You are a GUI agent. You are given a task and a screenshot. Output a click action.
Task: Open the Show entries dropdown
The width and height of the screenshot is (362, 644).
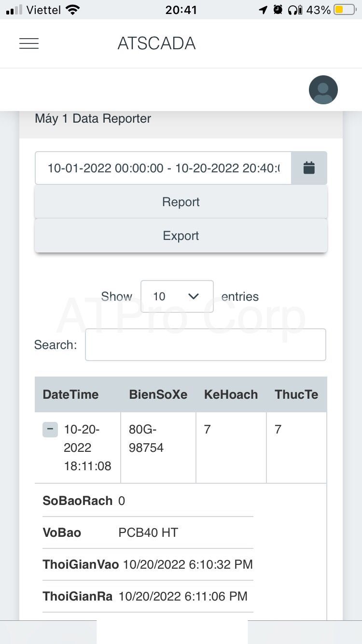pos(177,296)
